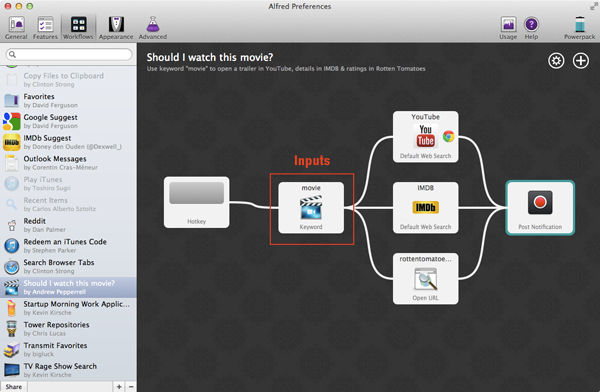Screen dimensions: 600x392
Task: Click the Hotkey input field
Action: pyautogui.click(x=196, y=193)
